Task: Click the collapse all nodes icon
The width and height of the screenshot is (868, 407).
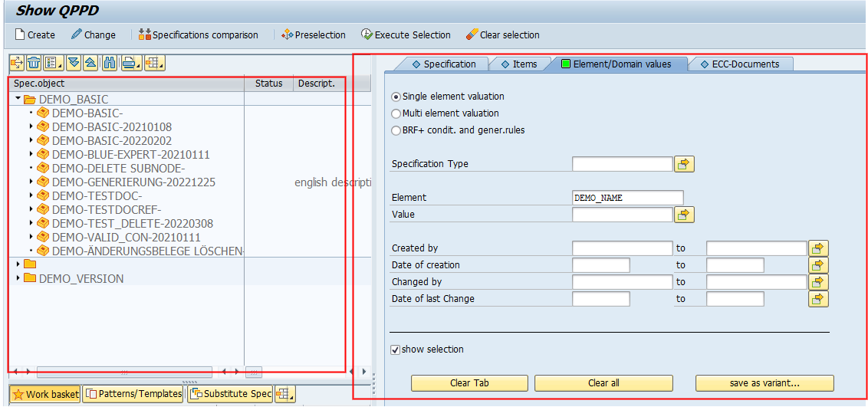Action: point(90,63)
